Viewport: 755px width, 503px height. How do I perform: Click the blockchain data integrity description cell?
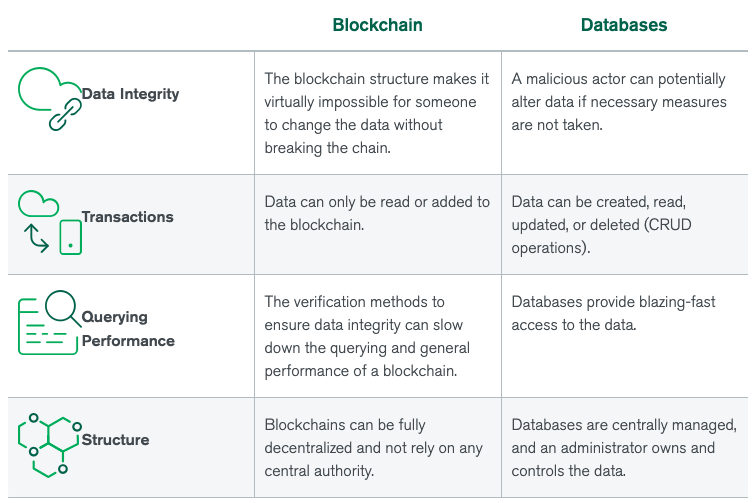click(x=377, y=113)
